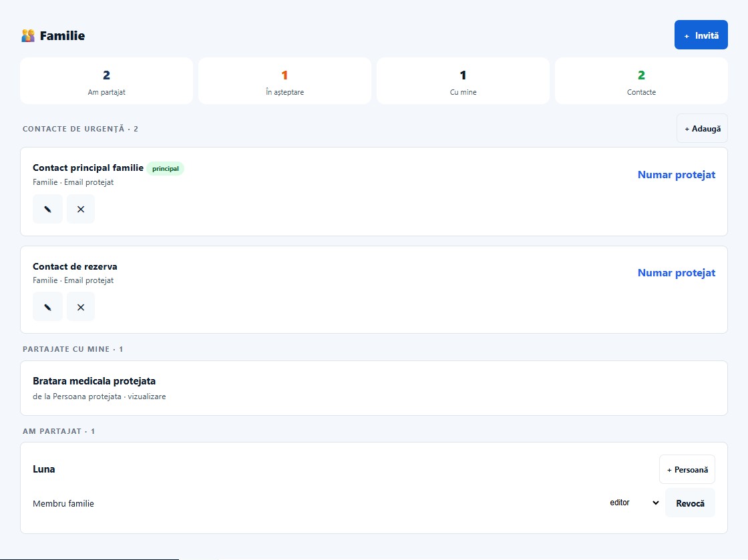Click the Luna profile name
748x560 pixels.
pos(44,469)
